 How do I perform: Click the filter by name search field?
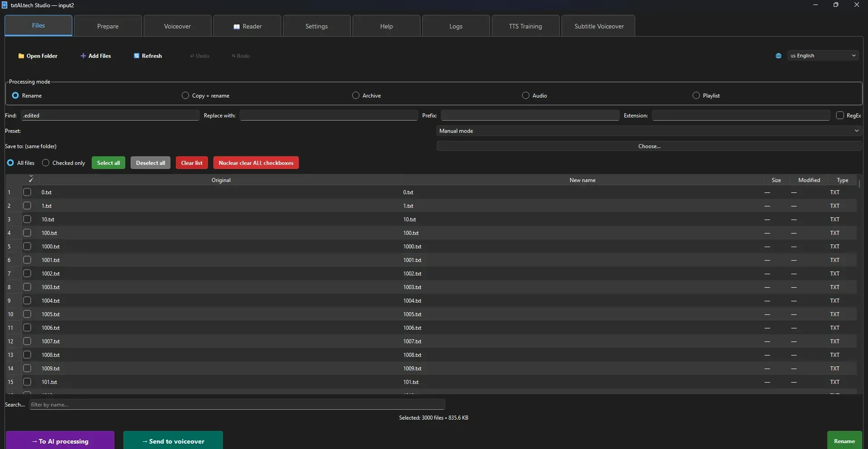tap(237, 405)
